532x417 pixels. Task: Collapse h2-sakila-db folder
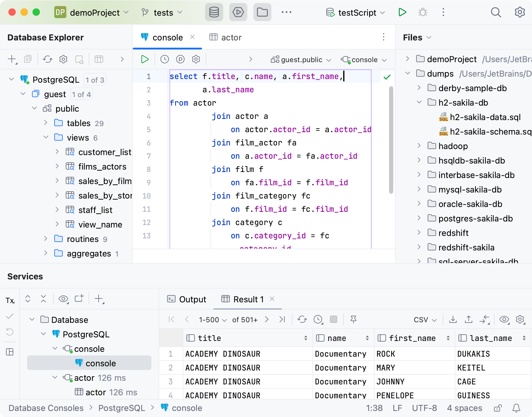click(419, 102)
